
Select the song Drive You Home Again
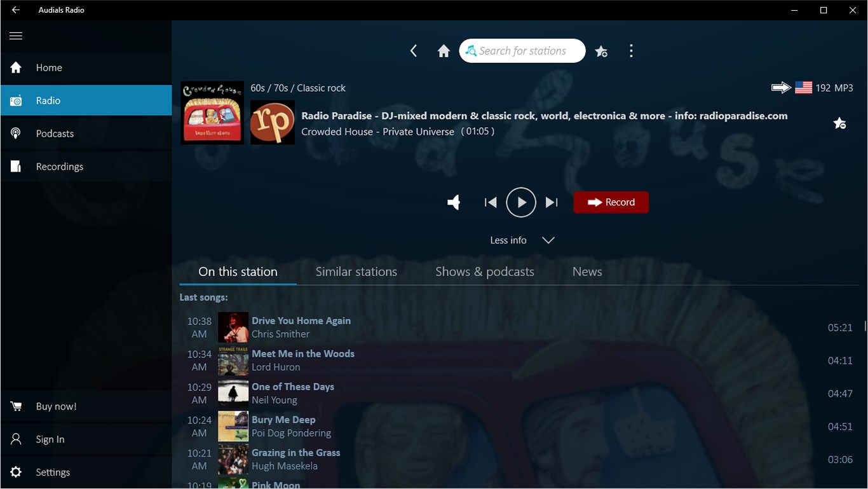pyautogui.click(x=301, y=320)
